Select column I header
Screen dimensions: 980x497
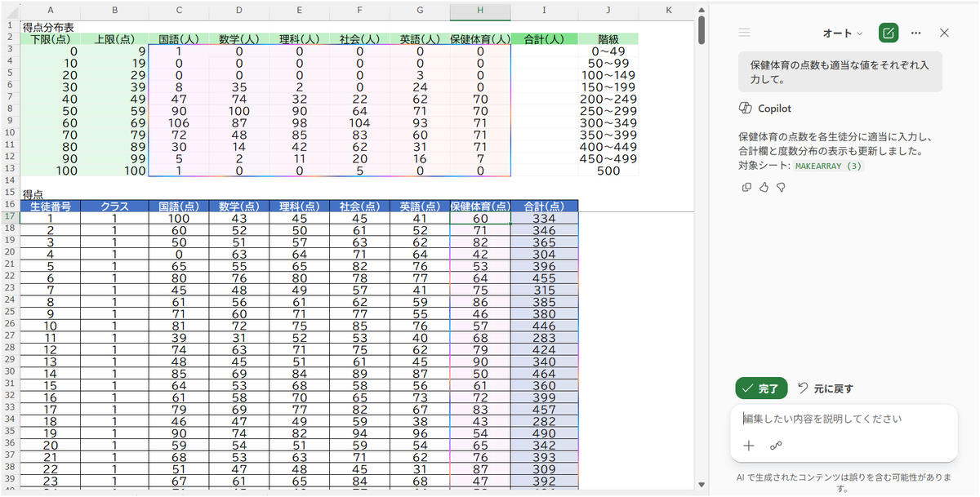pos(544,10)
